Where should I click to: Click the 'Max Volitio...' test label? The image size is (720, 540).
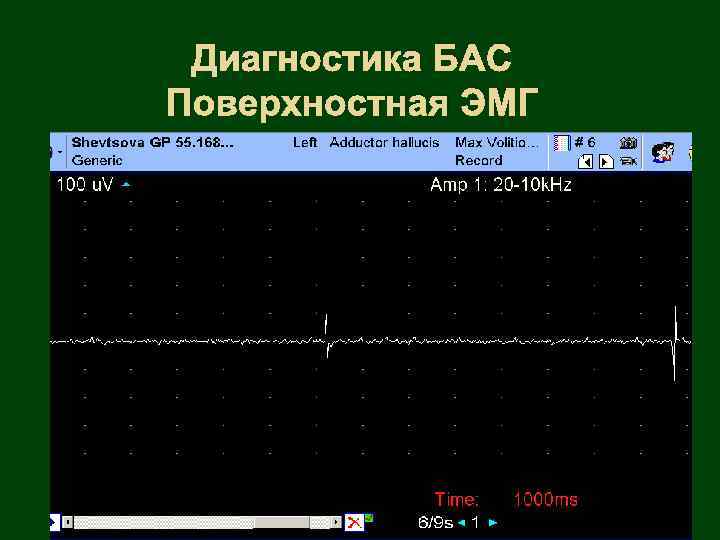(496, 142)
